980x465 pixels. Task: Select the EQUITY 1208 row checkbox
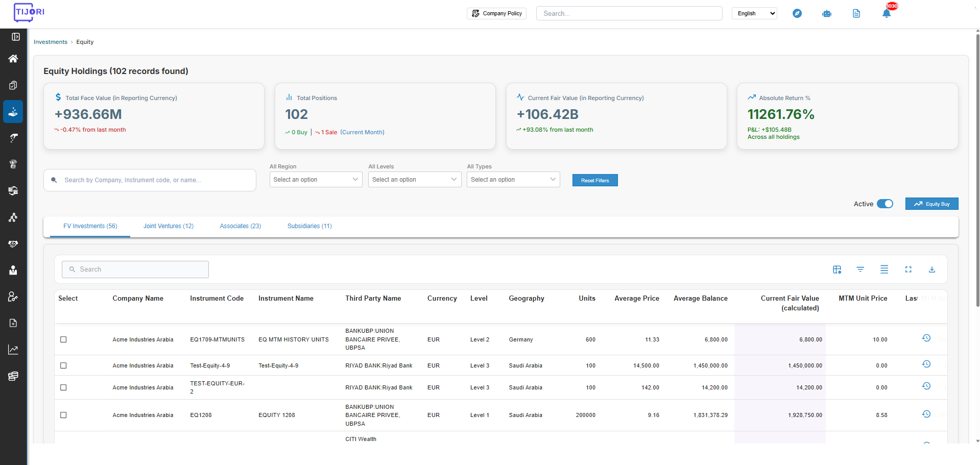pyautogui.click(x=63, y=415)
